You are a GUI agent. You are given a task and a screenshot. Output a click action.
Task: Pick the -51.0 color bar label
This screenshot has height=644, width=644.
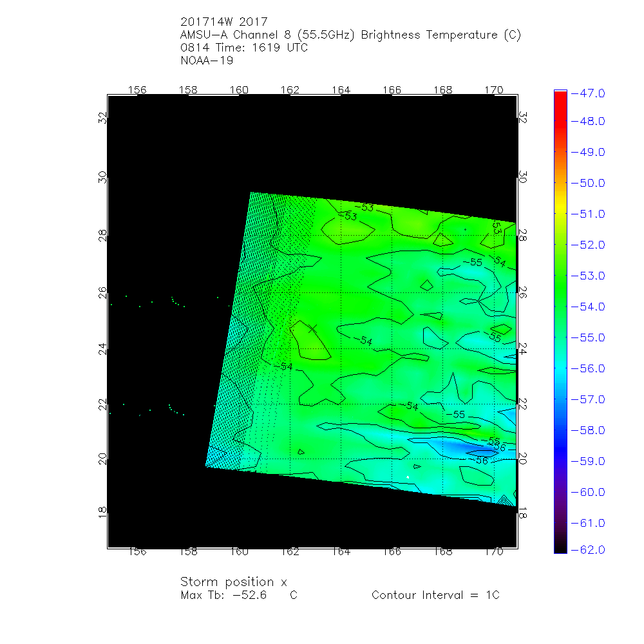(x=588, y=214)
